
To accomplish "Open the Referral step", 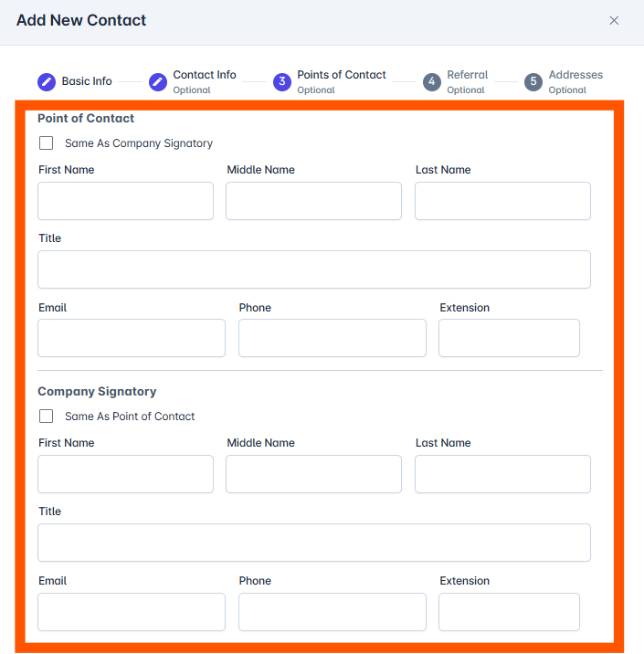I will (467, 82).
